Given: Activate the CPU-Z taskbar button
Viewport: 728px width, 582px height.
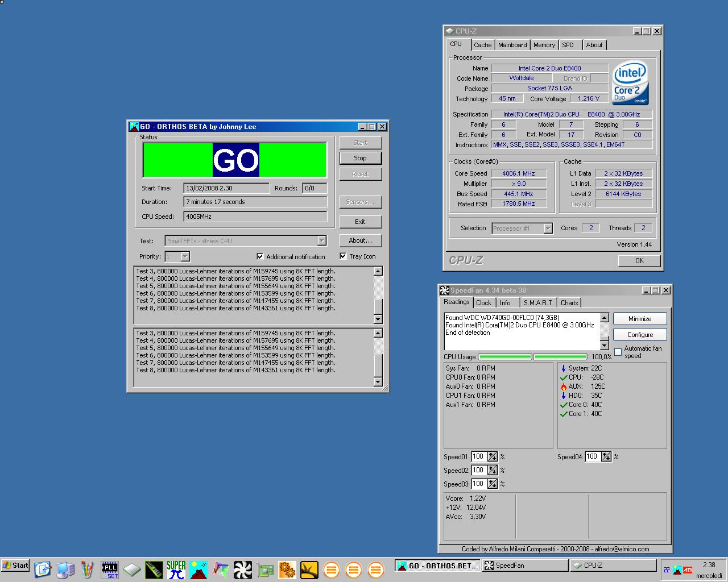Looking at the screenshot, I should click(x=613, y=566).
